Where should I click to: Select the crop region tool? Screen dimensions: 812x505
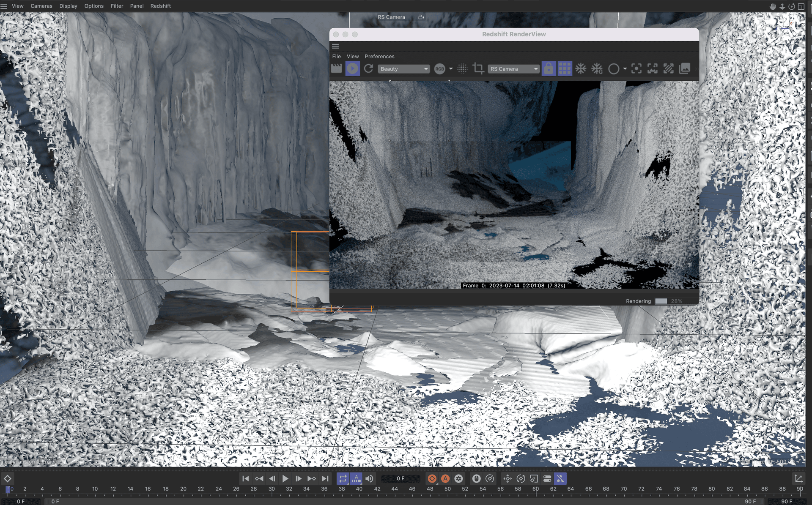coord(478,68)
